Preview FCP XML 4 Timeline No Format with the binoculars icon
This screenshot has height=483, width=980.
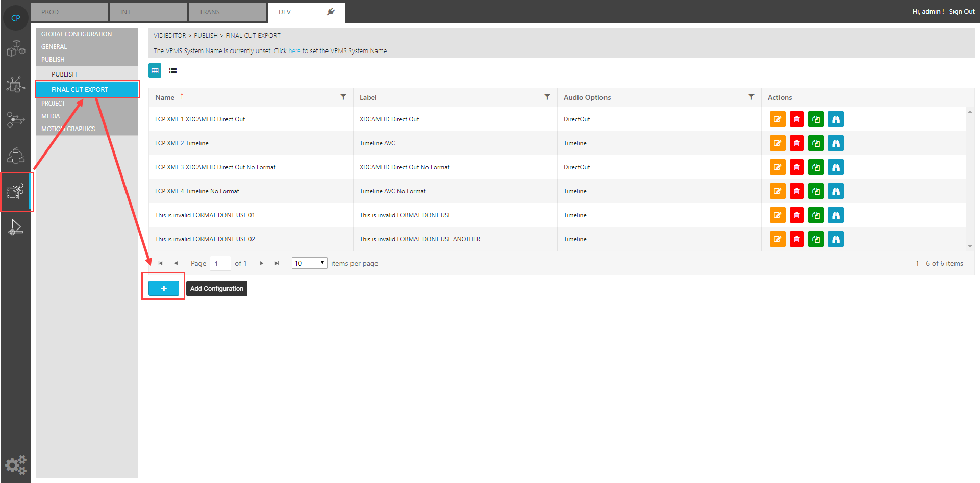pos(836,191)
